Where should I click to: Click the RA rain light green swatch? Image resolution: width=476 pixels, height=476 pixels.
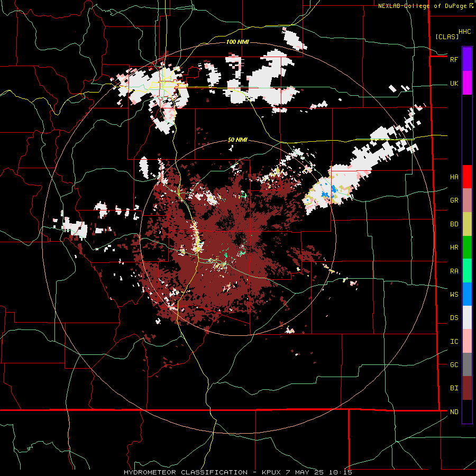[467, 271]
